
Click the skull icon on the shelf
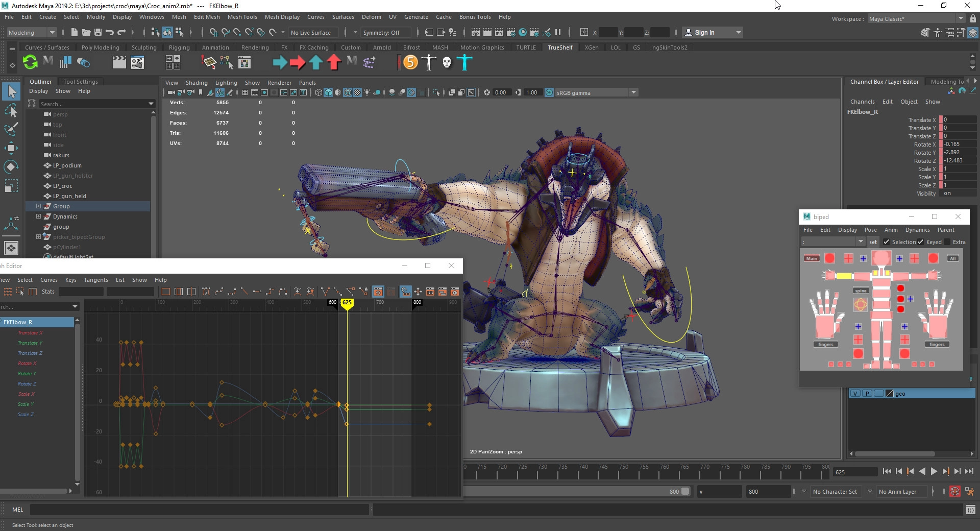tap(447, 62)
